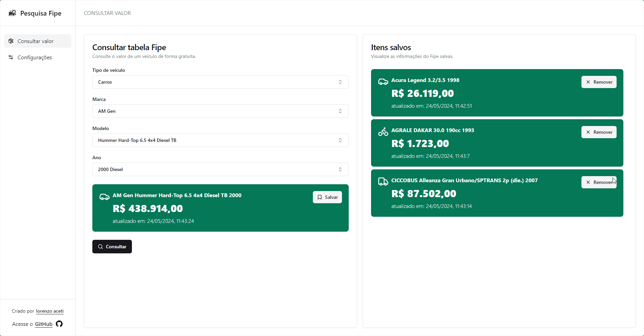Open Configurações from the sidebar
Image resolution: width=644 pixels, height=336 pixels.
point(34,57)
